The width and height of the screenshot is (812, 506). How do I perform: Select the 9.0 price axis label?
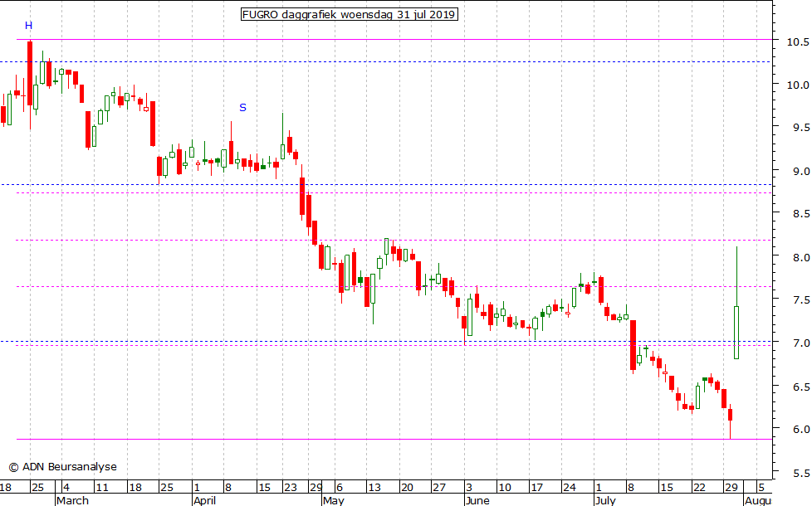pyautogui.click(x=801, y=171)
